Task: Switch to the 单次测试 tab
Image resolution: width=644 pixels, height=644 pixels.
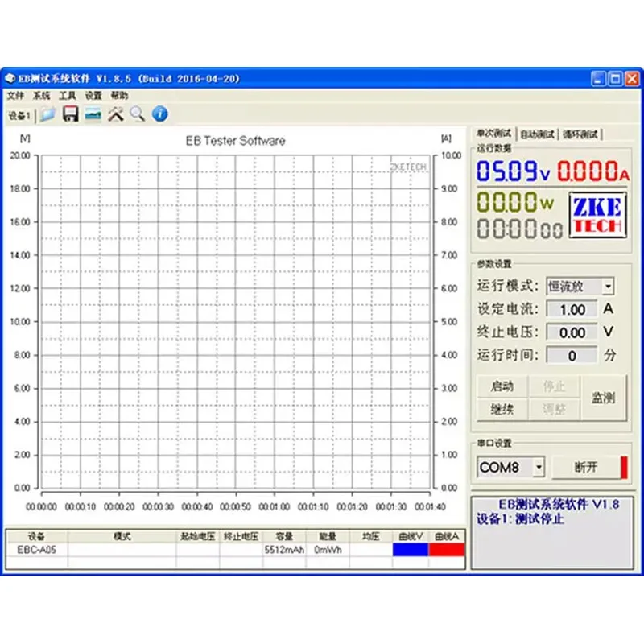Action: (x=493, y=134)
